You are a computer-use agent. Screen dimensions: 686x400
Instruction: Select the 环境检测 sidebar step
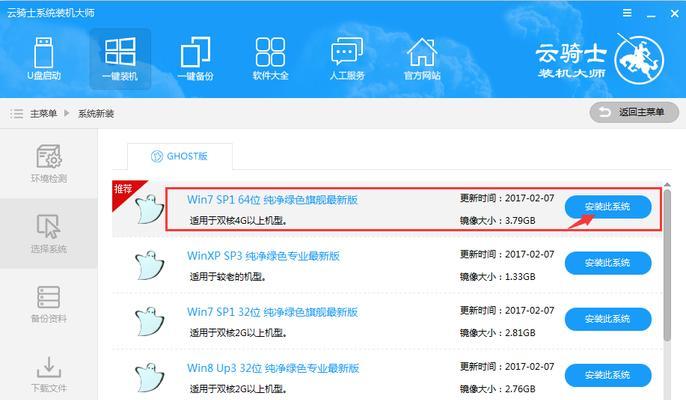49,164
